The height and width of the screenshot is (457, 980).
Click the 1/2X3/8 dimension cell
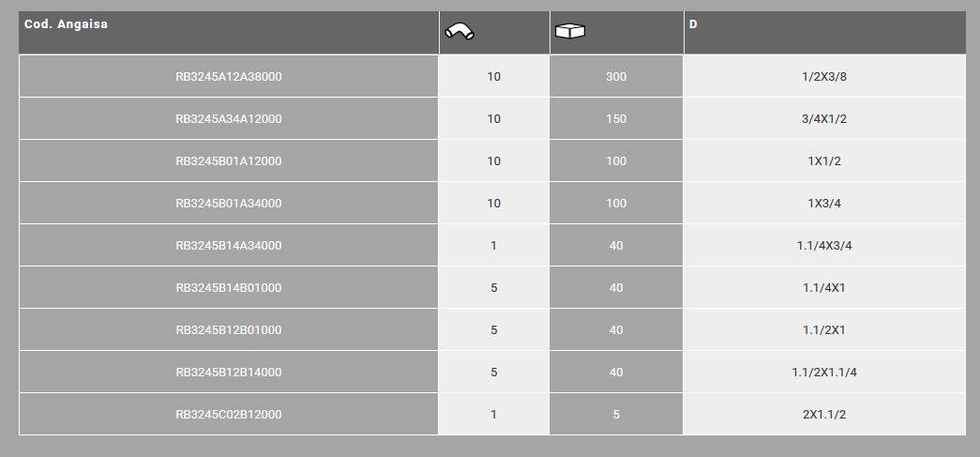tap(824, 77)
